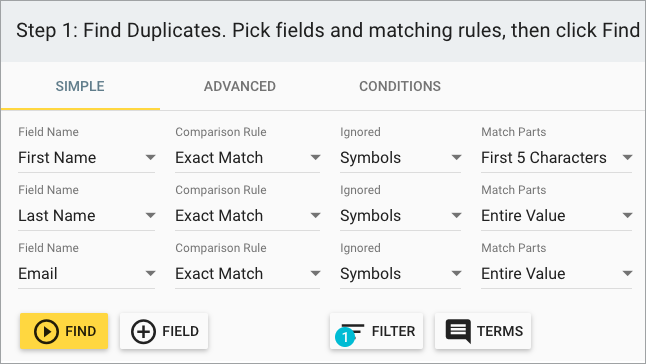Click the Terms button label

pyautogui.click(x=500, y=331)
